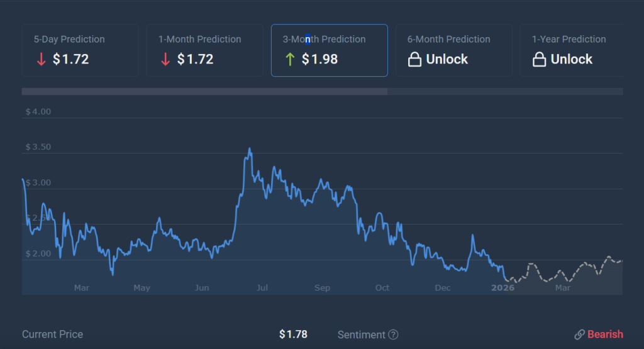
Task: Follow the red Bearish sentiment link
Action: coord(605,335)
